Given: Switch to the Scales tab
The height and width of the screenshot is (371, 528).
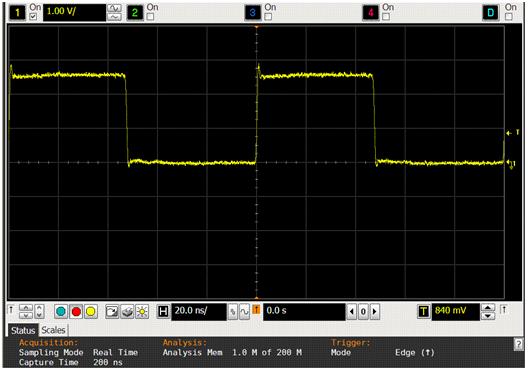Looking at the screenshot, I should tap(53, 330).
